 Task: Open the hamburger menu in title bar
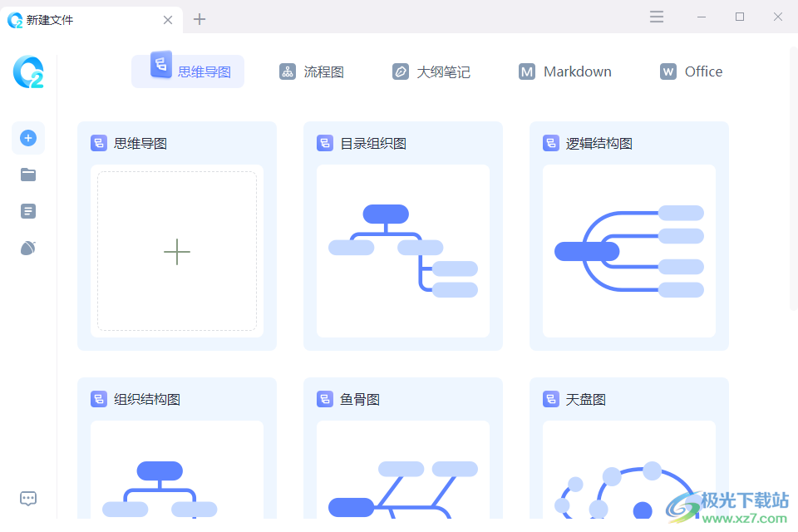click(657, 17)
